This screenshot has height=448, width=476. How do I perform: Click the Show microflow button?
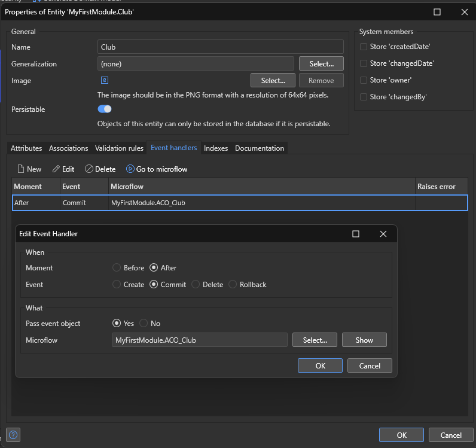click(x=364, y=340)
